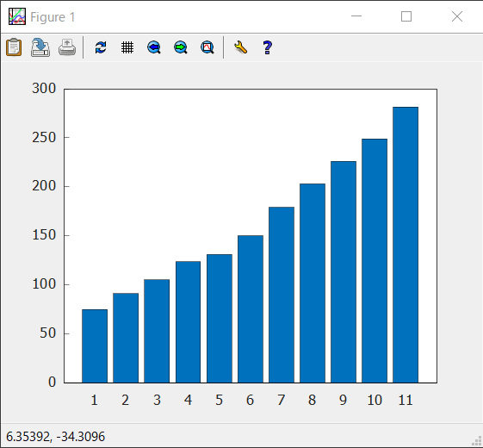Apply next zoom settings
Image resolution: width=483 pixels, height=448 pixels.
point(181,47)
